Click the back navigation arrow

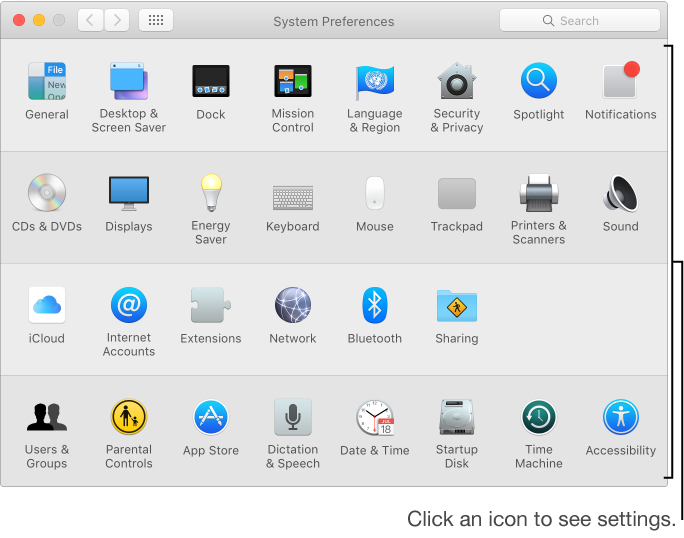point(90,20)
